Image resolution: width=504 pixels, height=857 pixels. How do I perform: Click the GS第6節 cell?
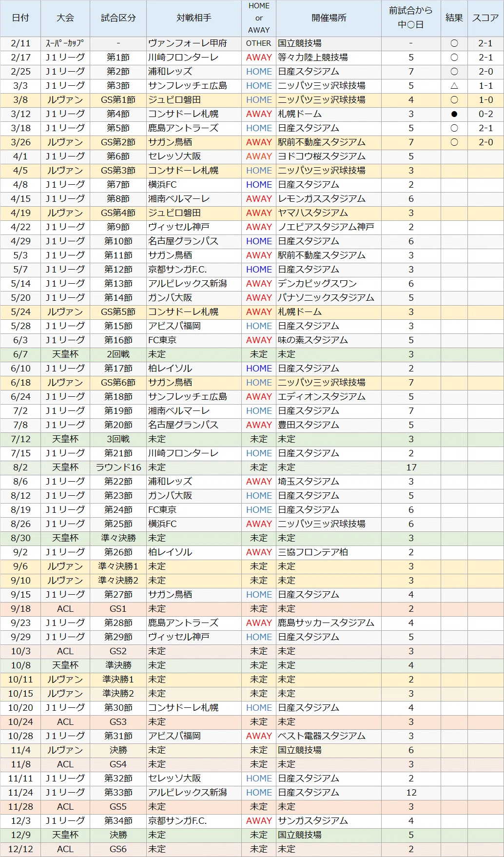click(118, 383)
